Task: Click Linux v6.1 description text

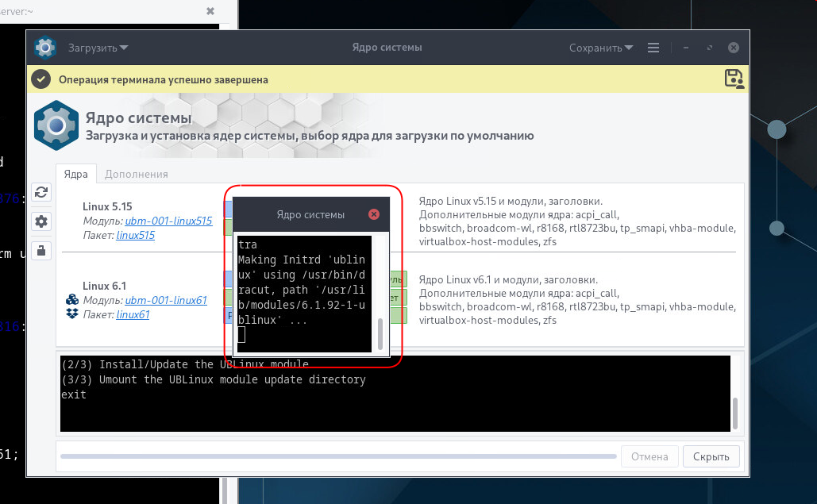Action: tap(577, 300)
